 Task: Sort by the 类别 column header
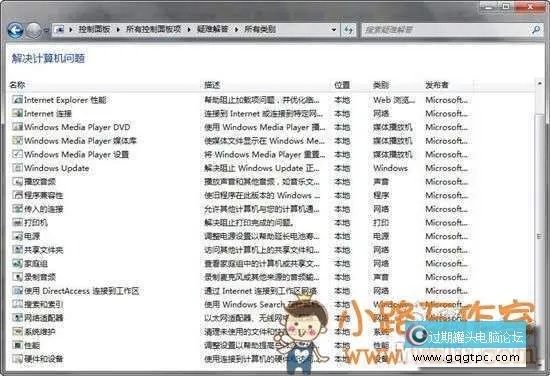point(381,85)
